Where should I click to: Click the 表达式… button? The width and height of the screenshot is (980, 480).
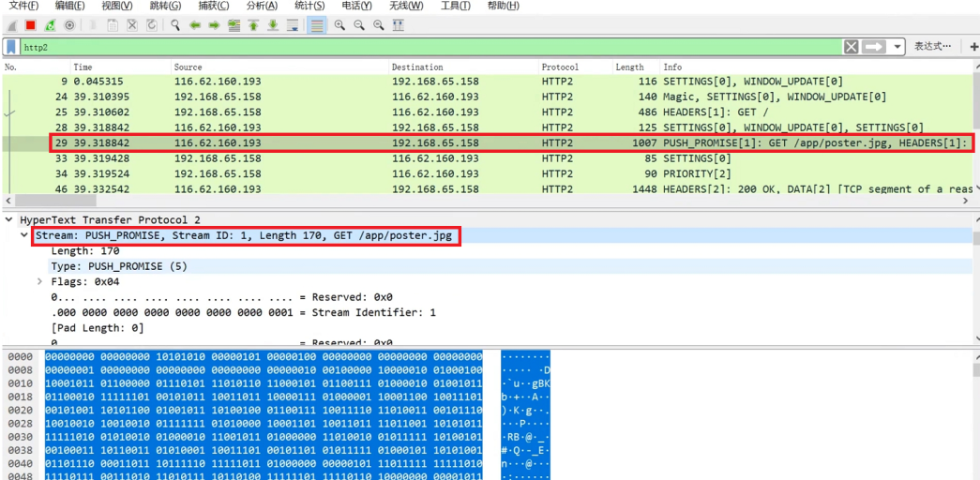pyautogui.click(x=932, y=47)
